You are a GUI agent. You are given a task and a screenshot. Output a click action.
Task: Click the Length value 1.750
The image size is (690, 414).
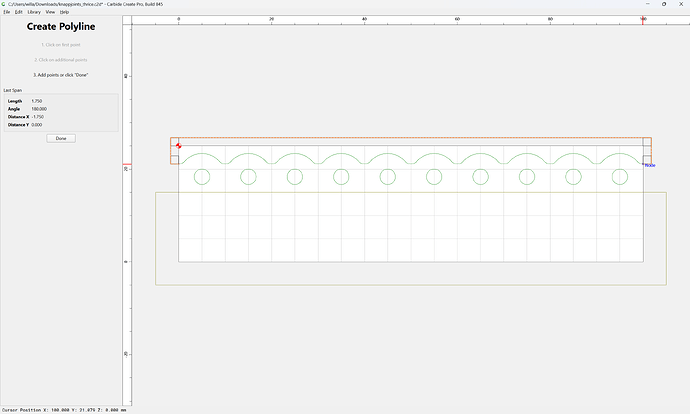click(x=37, y=101)
